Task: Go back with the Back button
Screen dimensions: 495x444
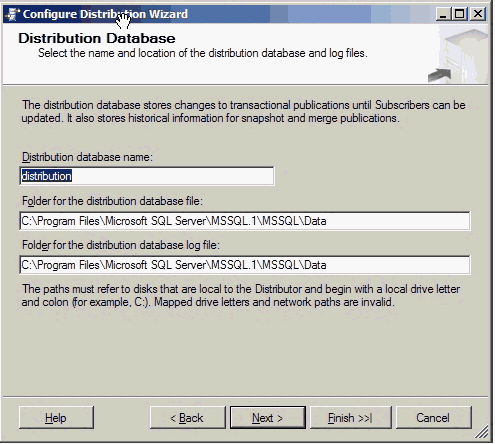Action: tap(188, 418)
